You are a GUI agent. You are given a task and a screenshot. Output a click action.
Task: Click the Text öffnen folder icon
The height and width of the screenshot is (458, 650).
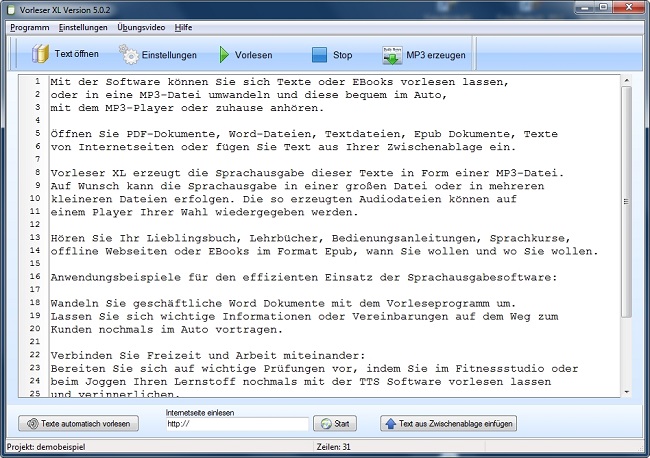pyautogui.click(x=40, y=54)
